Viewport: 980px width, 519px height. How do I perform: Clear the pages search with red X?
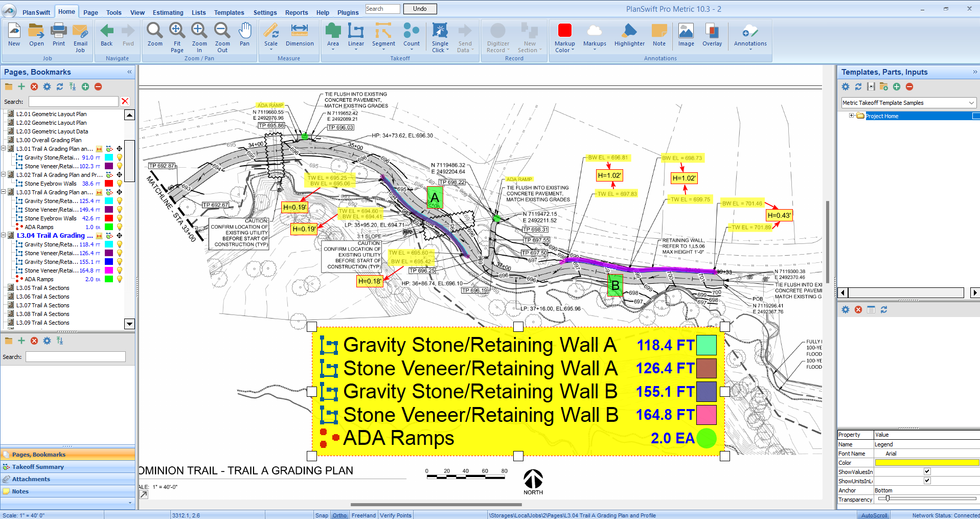click(x=125, y=101)
